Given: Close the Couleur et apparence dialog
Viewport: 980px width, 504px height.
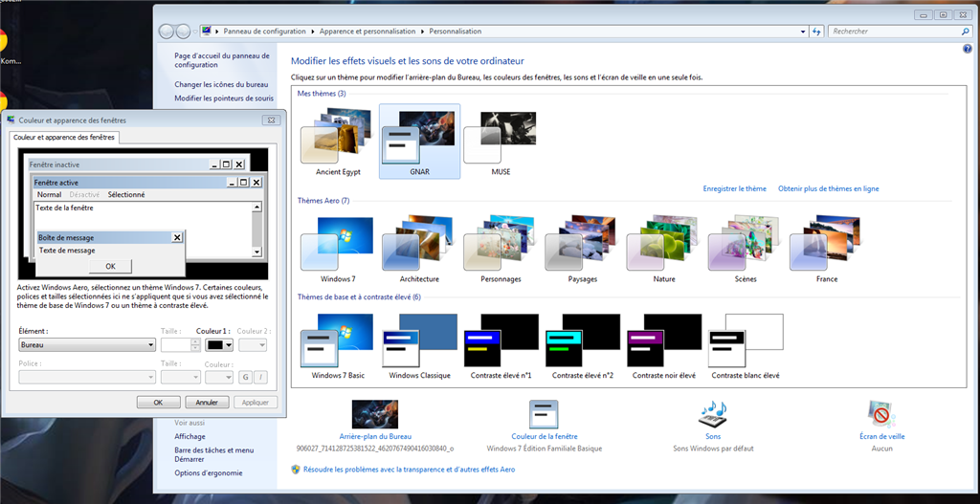Looking at the screenshot, I should click(271, 120).
